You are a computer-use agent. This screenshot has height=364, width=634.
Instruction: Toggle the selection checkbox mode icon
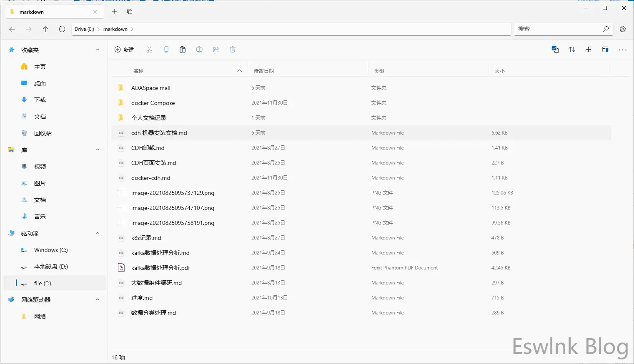[x=555, y=50]
